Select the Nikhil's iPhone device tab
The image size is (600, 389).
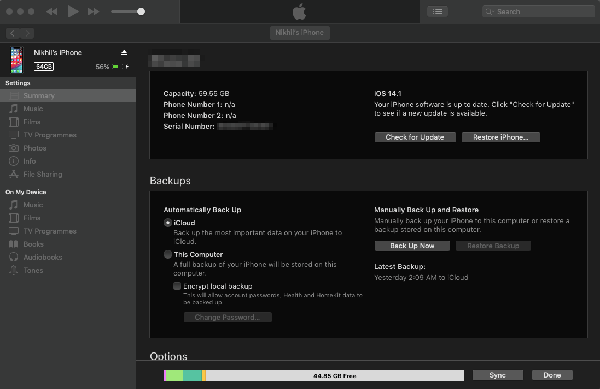click(300, 33)
